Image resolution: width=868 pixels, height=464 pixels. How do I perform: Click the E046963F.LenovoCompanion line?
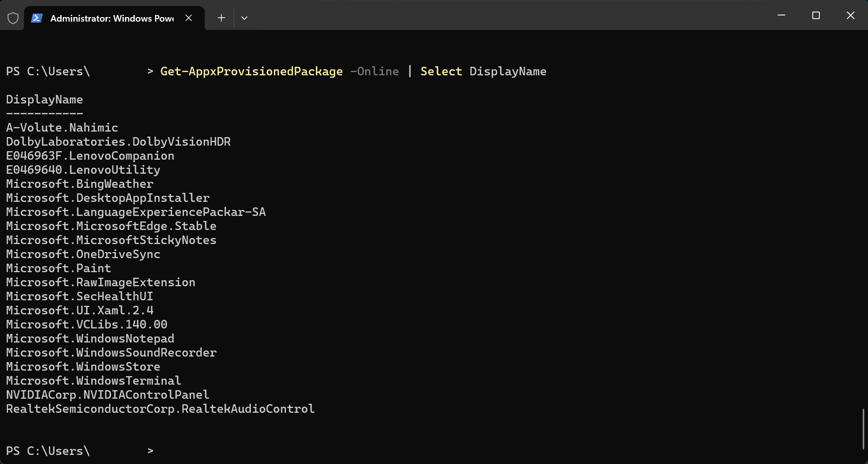click(x=90, y=156)
